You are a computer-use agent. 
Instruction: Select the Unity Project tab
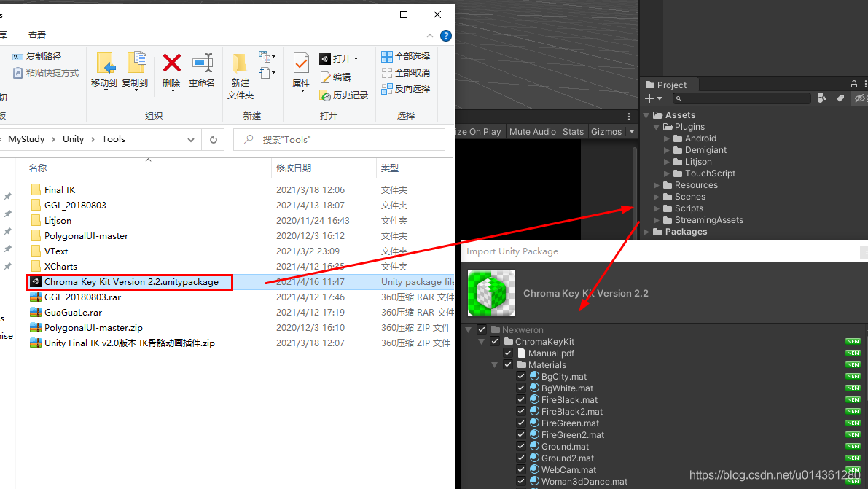[x=666, y=85]
